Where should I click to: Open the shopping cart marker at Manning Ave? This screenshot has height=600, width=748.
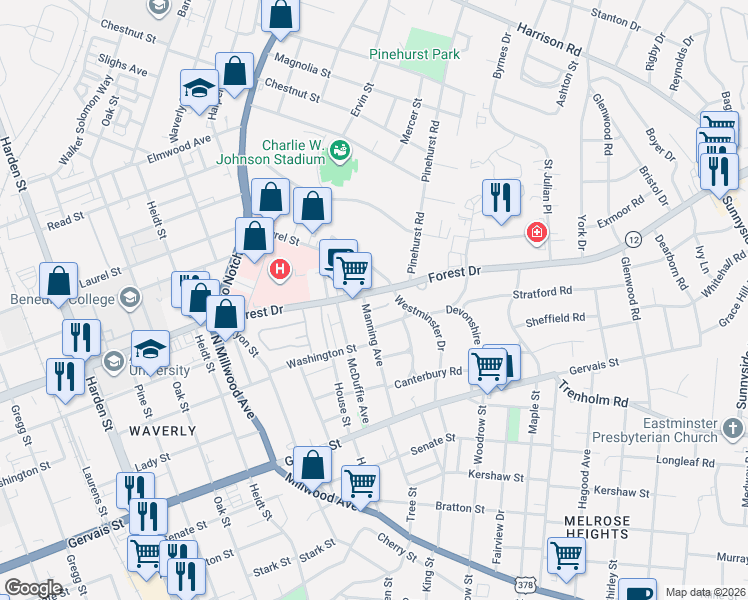pos(353,272)
